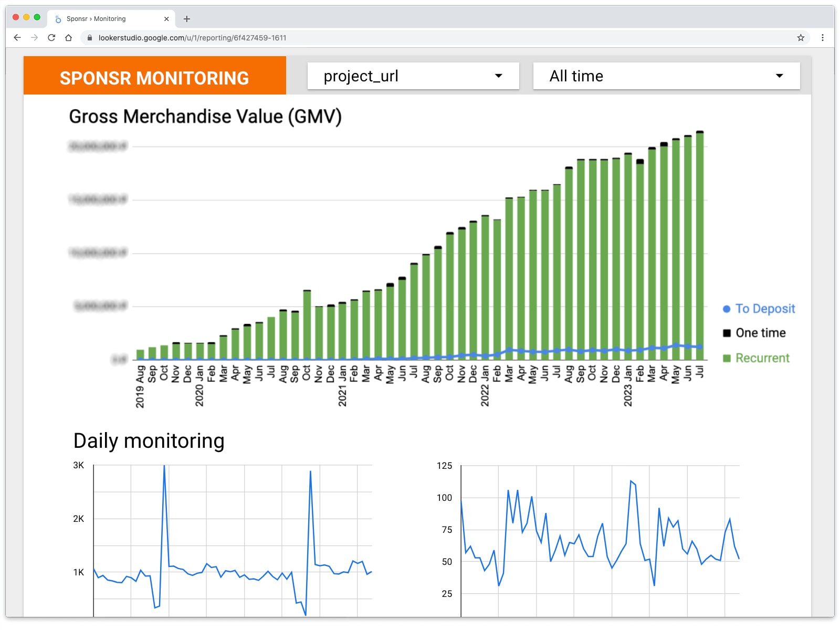The image size is (840, 630).
Task: Click the 2020 Jan axis label
Action: coord(199,386)
